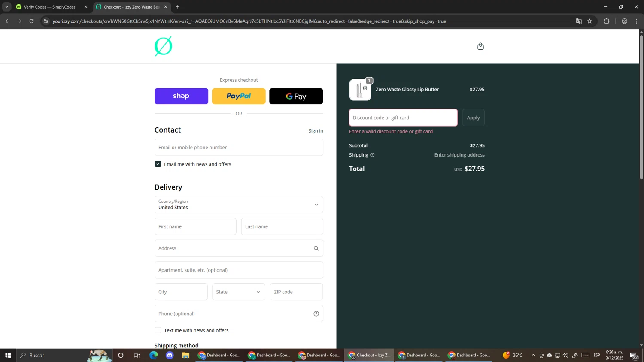
Task: Click the Izzy logo in page header
Action: pyautogui.click(x=163, y=46)
